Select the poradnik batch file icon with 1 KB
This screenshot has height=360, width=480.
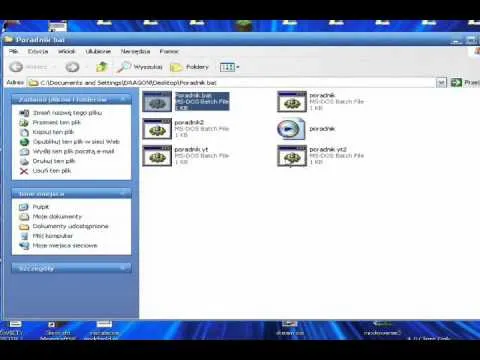tap(292, 102)
